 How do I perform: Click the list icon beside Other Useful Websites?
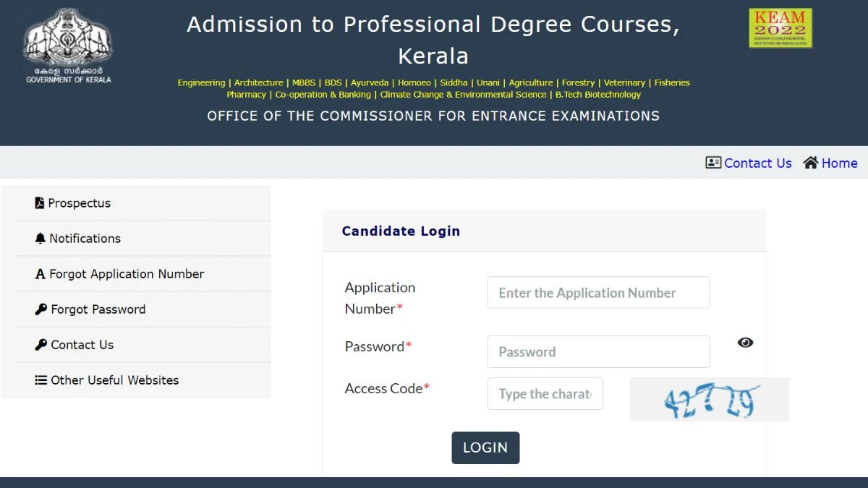click(41, 380)
